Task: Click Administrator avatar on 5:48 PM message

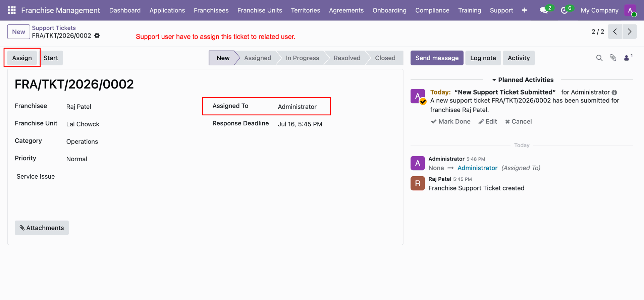Action: (418, 163)
